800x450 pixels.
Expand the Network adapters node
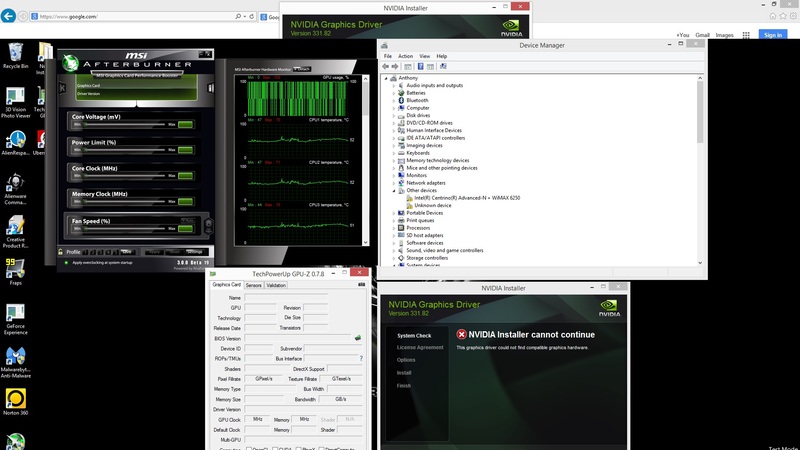[x=394, y=183]
